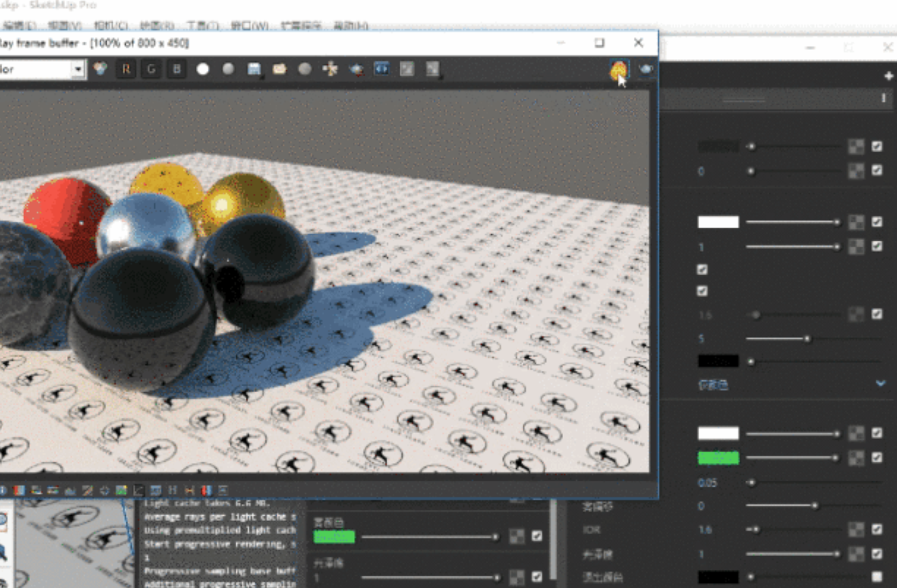
Task: Open the 帮助(H) menu
Action: (351, 25)
